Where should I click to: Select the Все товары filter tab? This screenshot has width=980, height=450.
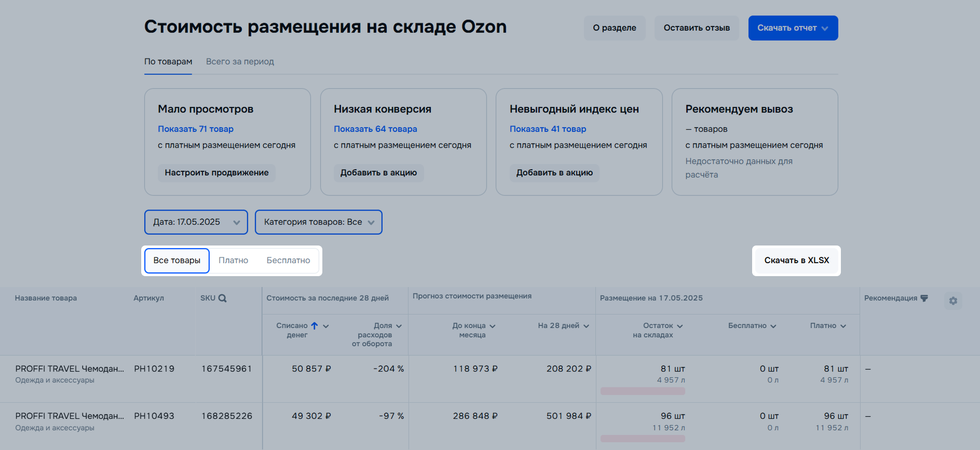[177, 261]
